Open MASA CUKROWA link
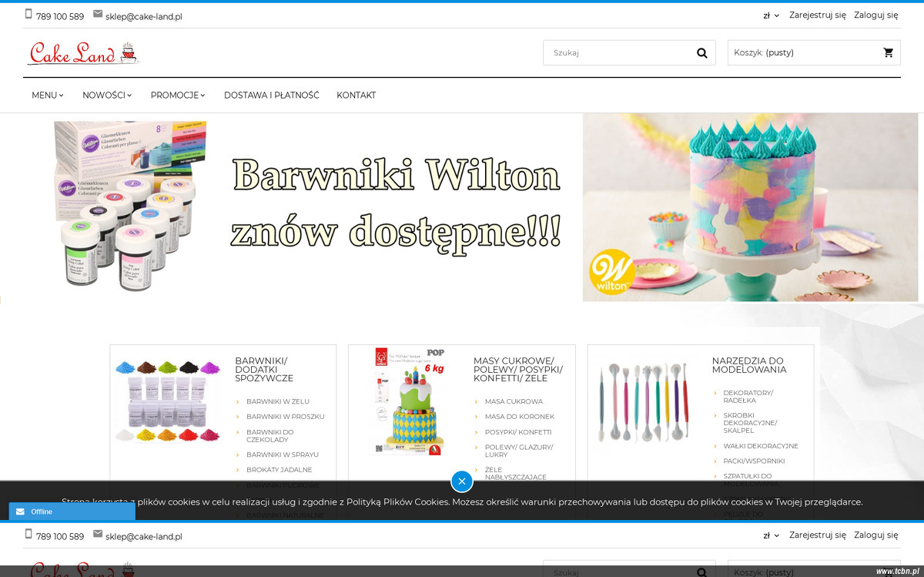Viewport: 924px width, 577px height. click(514, 401)
